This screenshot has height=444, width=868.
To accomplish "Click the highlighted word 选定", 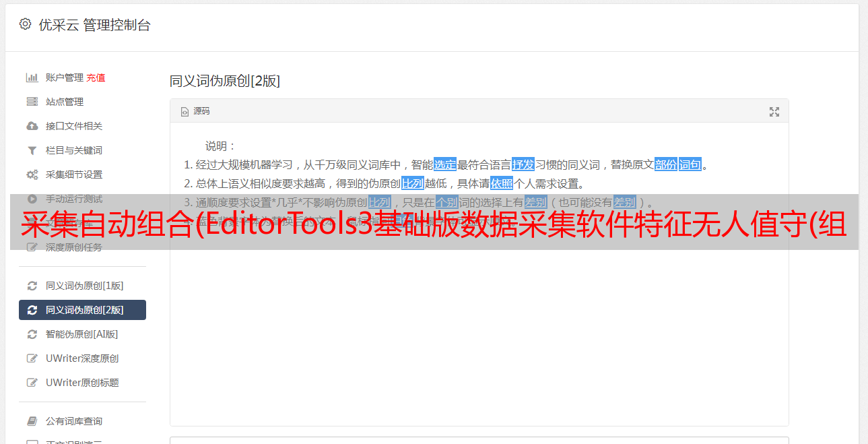I will click(x=445, y=164).
